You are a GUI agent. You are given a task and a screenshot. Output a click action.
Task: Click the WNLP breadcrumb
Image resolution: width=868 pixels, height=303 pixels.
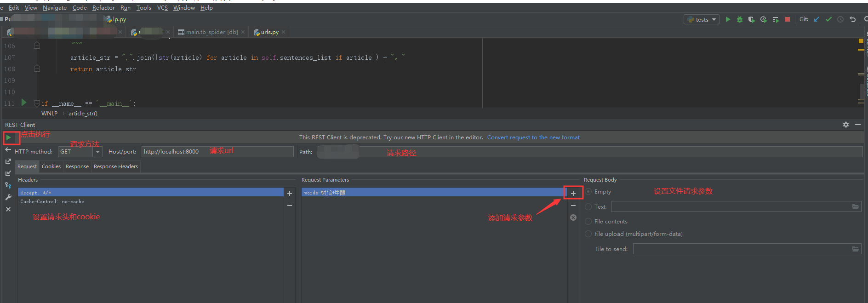tap(49, 114)
